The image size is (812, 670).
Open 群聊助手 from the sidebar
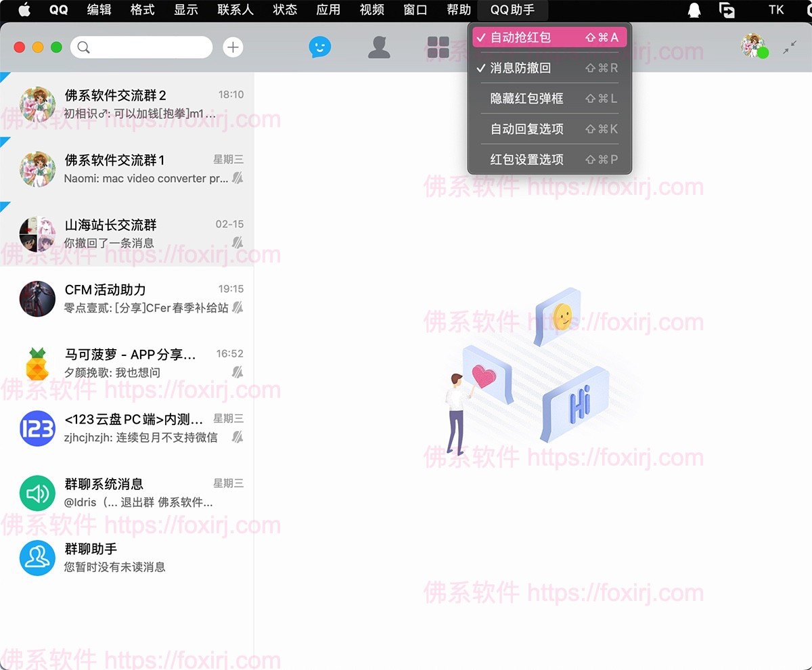tap(37, 558)
